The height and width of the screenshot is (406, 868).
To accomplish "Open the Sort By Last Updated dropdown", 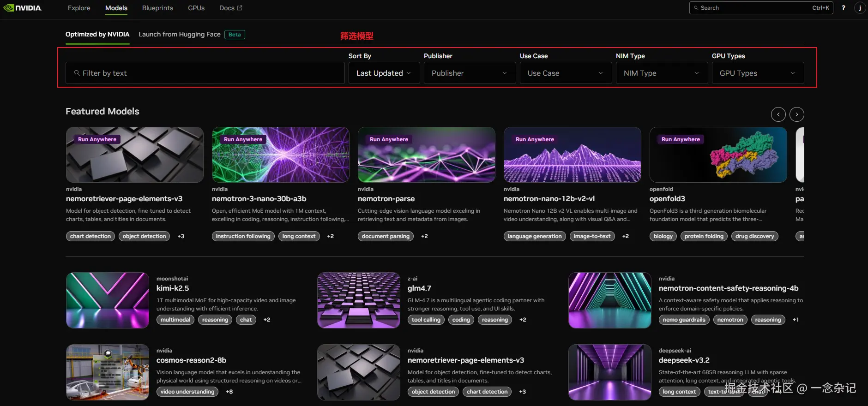I will tap(384, 73).
